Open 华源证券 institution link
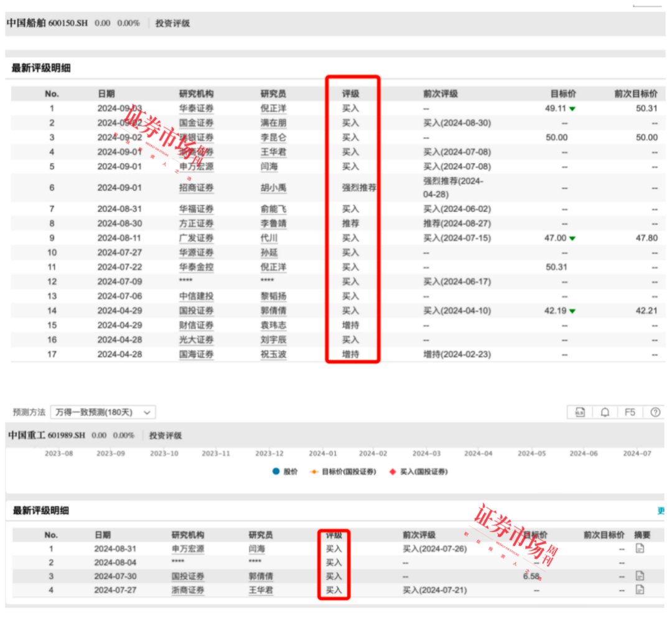Image resolution: width=672 pixels, height=620 pixels. pyautogui.click(x=196, y=253)
